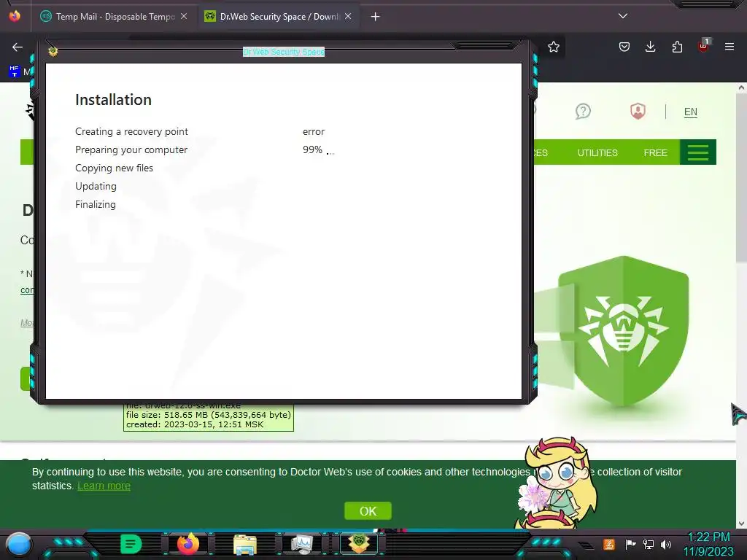Click the Star Butterfly desktop mascot

[x=557, y=483]
